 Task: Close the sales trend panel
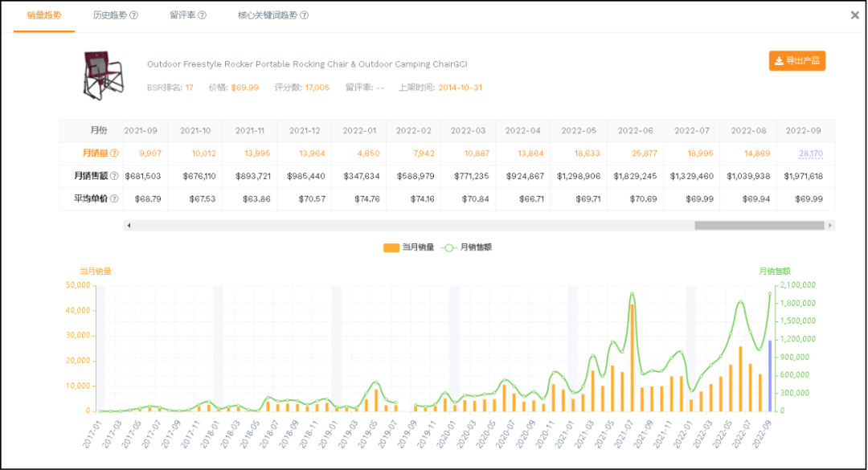pos(855,15)
